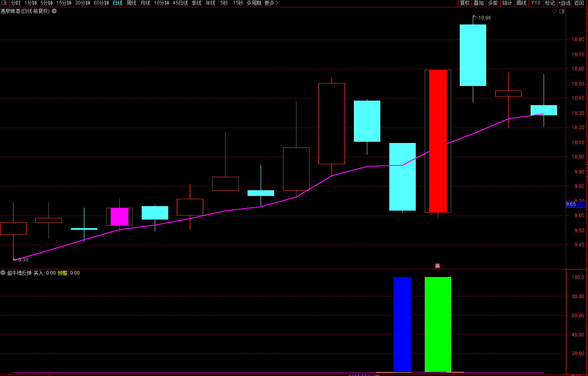The image size is (588, 376).
Task: Switch to the 月线 monthly period
Action: tap(145, 3)
